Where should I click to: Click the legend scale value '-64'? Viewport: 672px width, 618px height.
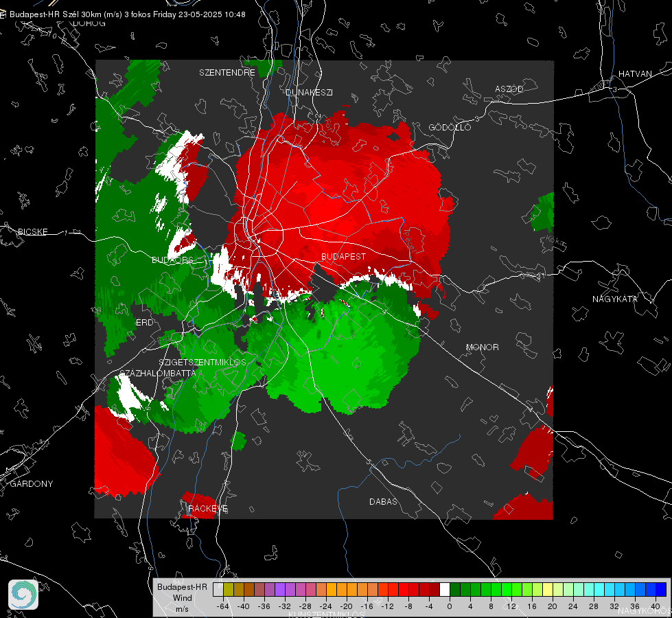point(223,606)
